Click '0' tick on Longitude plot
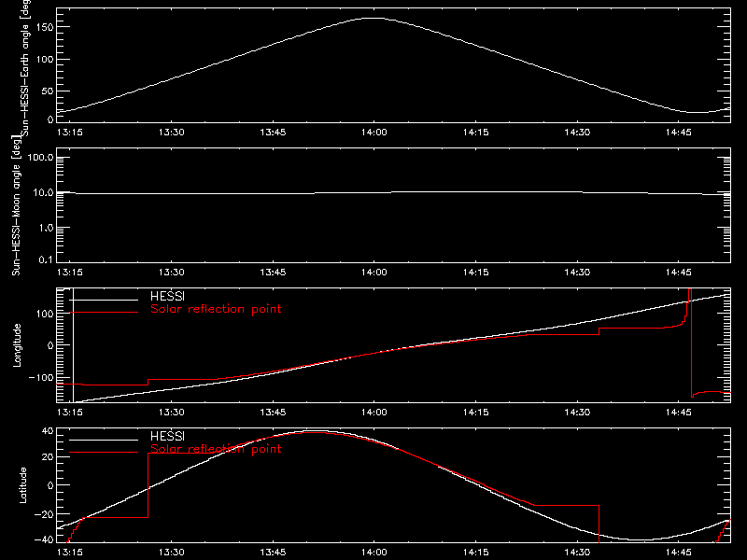Viewport: 747px width, 560px height. click(x=50, y=345)
